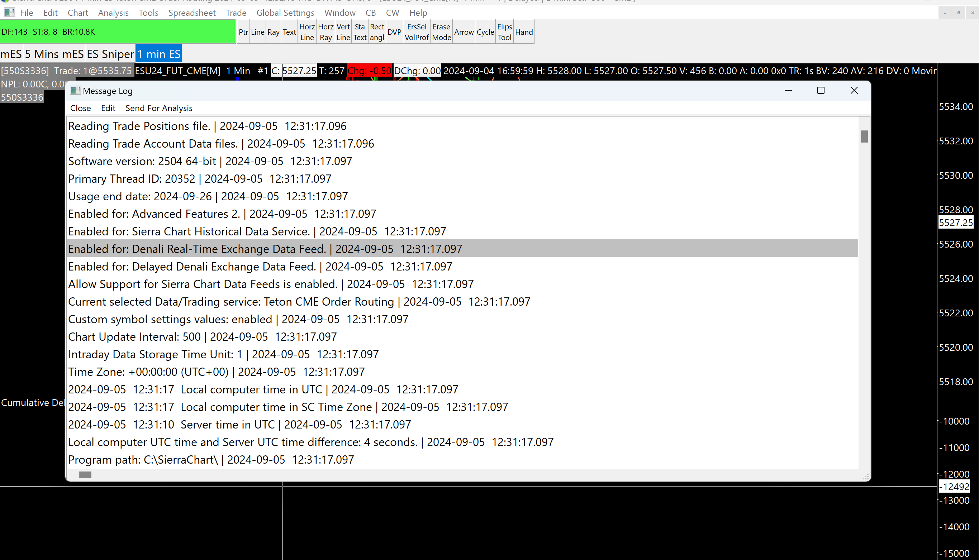
Task: Select the 'Reading Trade Positions file.' log line
Action: coord(462,126)
